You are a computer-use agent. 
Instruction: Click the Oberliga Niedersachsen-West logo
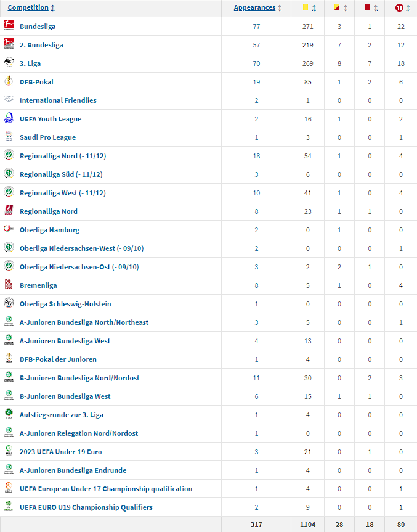[9, 247]
